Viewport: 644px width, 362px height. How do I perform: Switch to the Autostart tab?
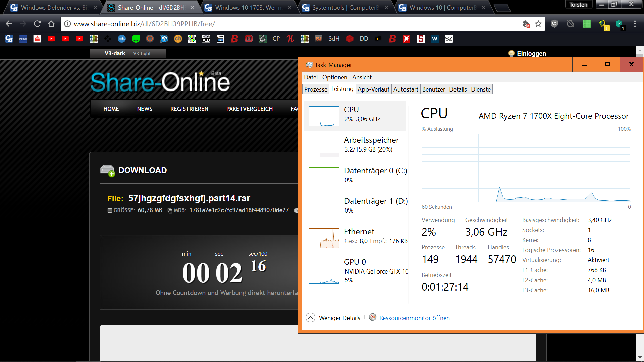406,89
